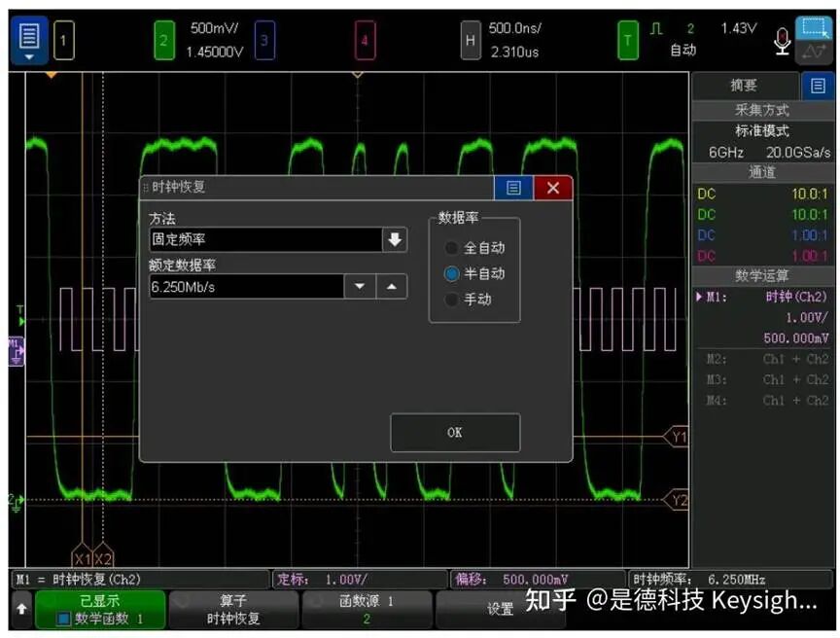Select 全自动 data rate radio button
This screenshot has height=638, width=840.
pos(452,248)
